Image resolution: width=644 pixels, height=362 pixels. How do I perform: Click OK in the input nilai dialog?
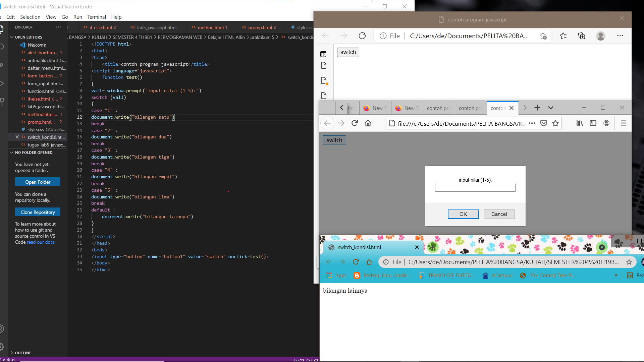[463, 214]
